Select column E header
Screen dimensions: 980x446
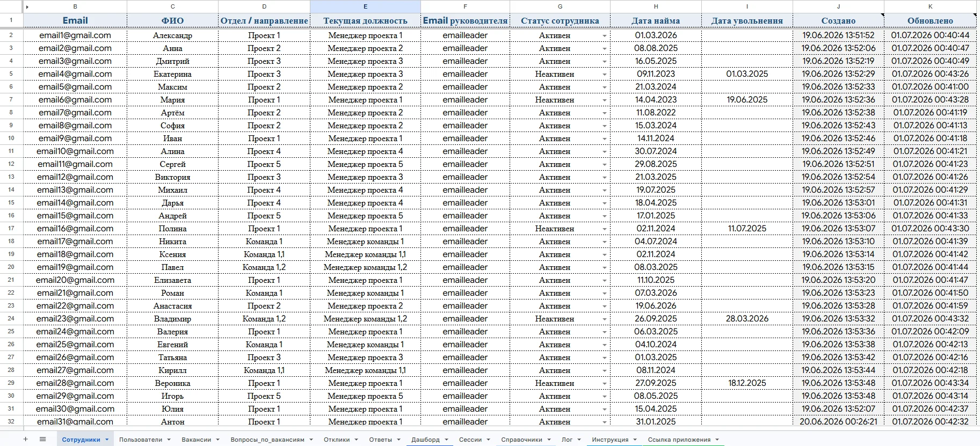coord(365,6)
